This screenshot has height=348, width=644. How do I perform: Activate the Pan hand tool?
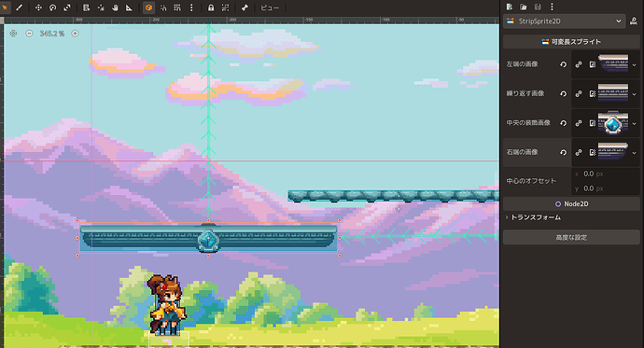click(115, 7)
